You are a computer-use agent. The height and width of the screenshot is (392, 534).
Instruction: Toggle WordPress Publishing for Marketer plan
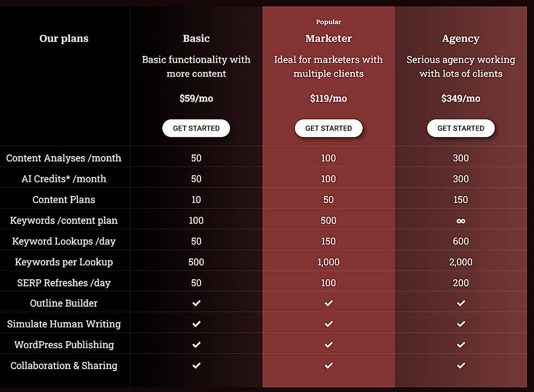tap(328, 345)
